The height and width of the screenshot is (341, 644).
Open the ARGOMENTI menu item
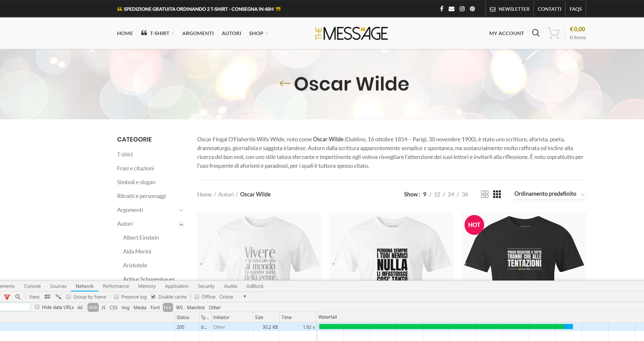tap(198, 33)
